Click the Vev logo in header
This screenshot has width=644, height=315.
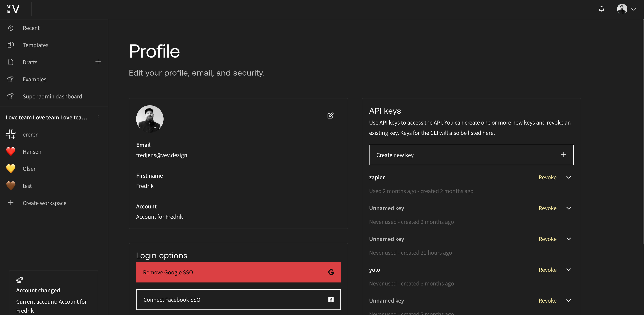pyautogui.click(x=13, y=9)
